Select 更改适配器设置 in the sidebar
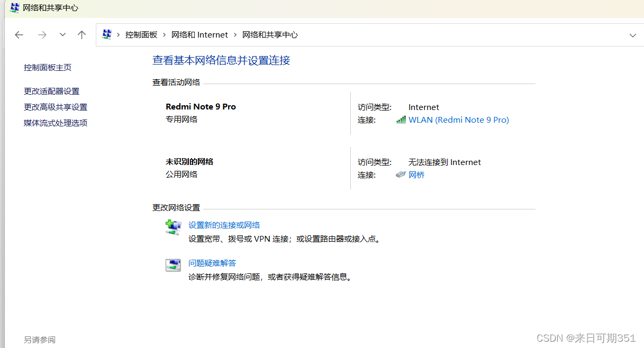 click(51, 91)
